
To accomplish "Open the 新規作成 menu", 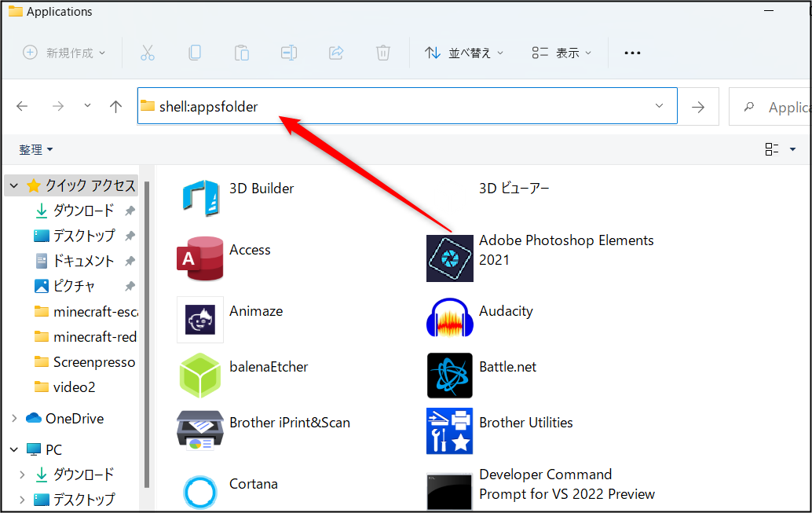I will [64, 53].
